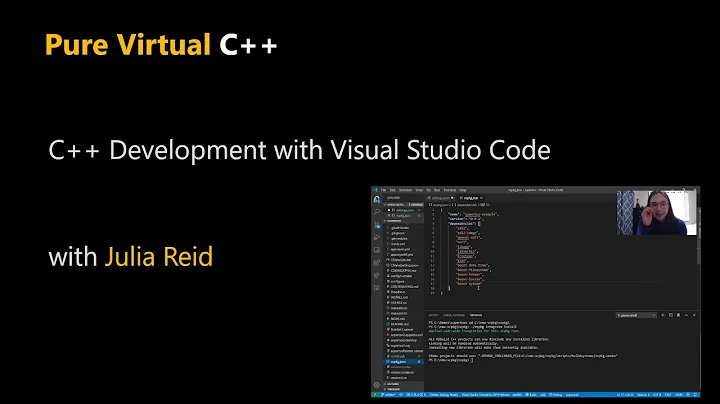Image resolution: width=720 pixels, height=404 pixels.
Task: Click the Manage gear icon in the activity bar
Action: [377, 385]
